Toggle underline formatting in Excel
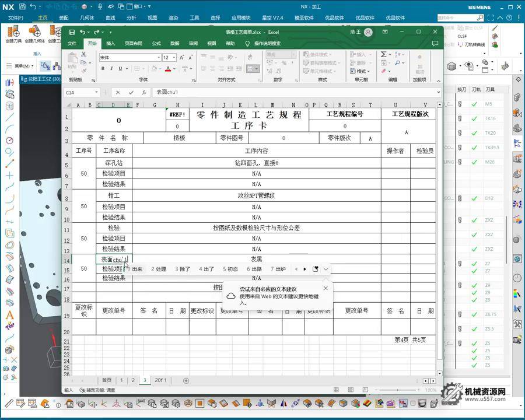 120,68
